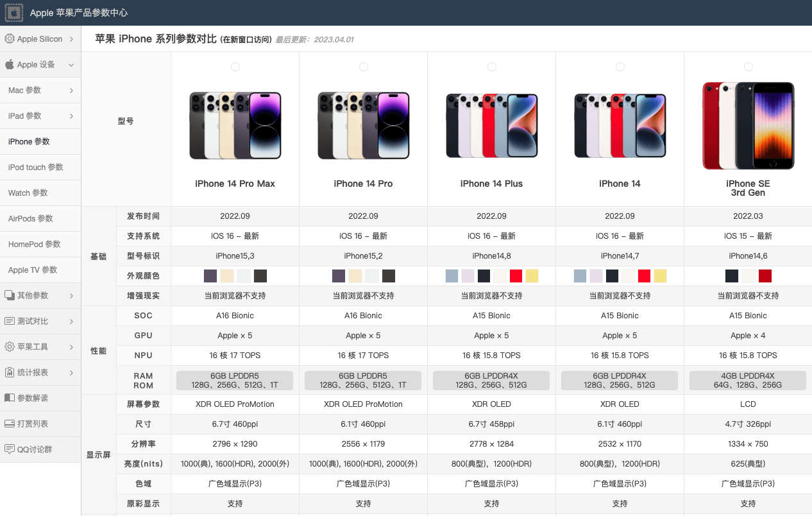This screenshot has width=812, height=516.
Task: Click iPhone 14 Pro RAM ROM box
Action: pyautogui.click(x=363, y=380)
